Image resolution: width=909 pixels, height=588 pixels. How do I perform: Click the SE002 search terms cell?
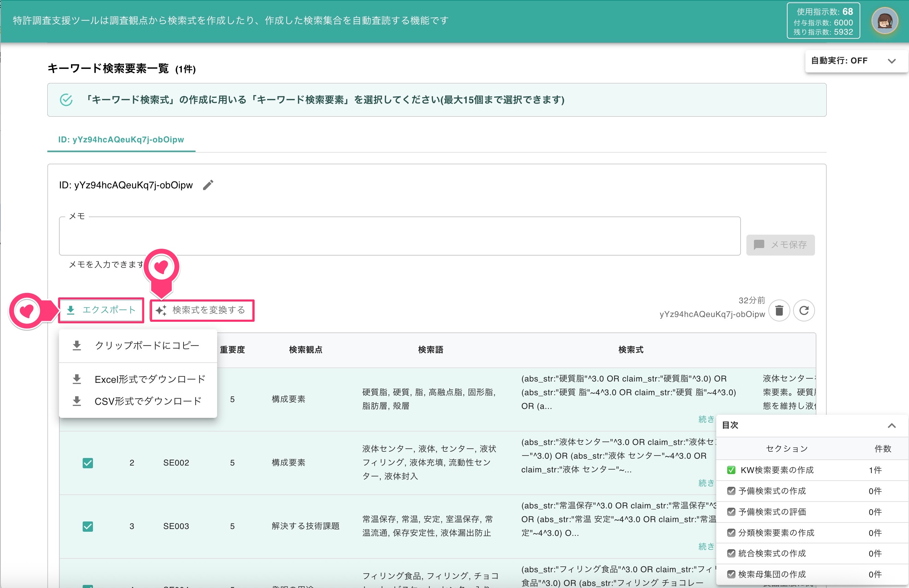coord(429,462)
